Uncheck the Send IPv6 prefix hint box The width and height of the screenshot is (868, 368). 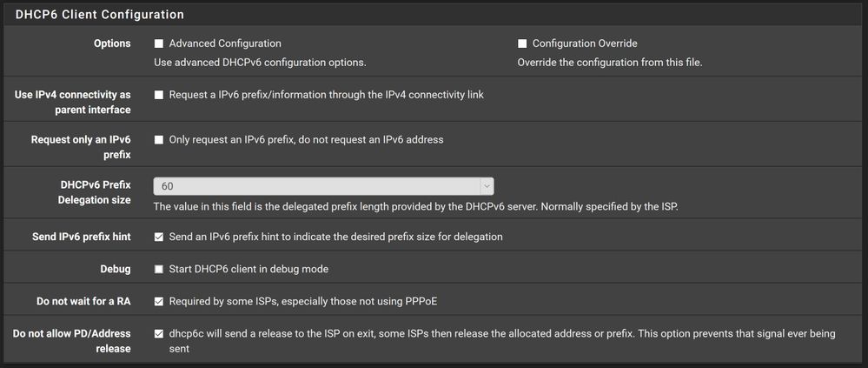(x=159, y=237)
